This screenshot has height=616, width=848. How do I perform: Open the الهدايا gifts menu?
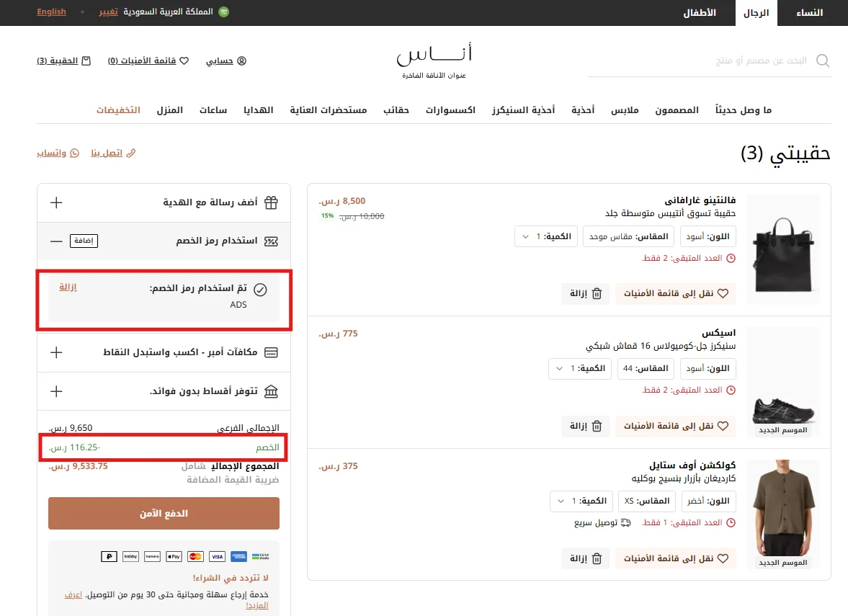tap(258, 110)
